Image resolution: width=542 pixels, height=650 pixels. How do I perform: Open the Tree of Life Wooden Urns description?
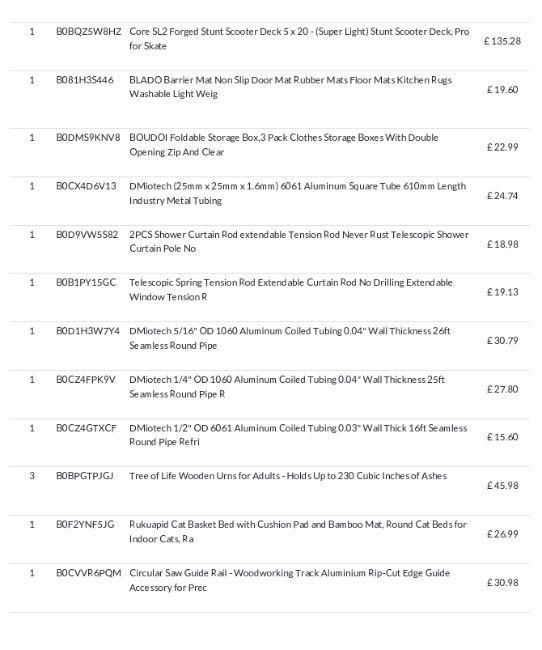click(x=288, y=476)
